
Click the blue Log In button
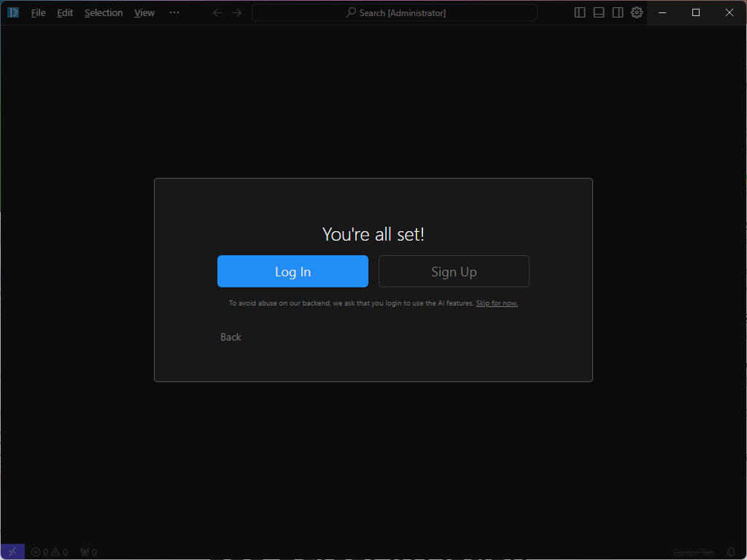293,271
